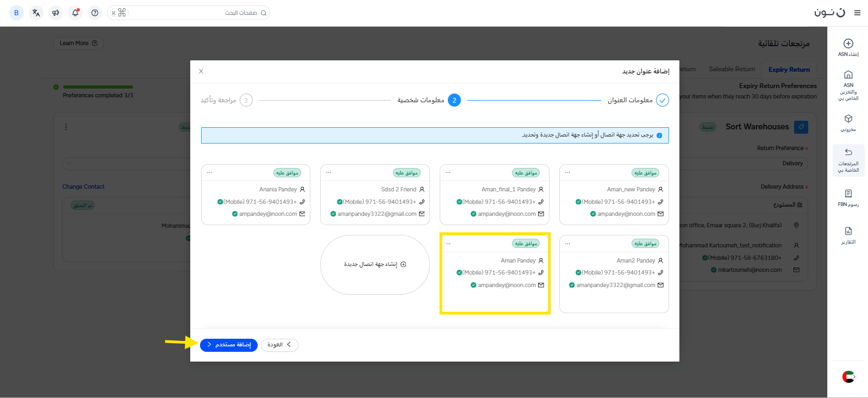Click the help question mark icon
868x398 pixels.
(95, 13)
